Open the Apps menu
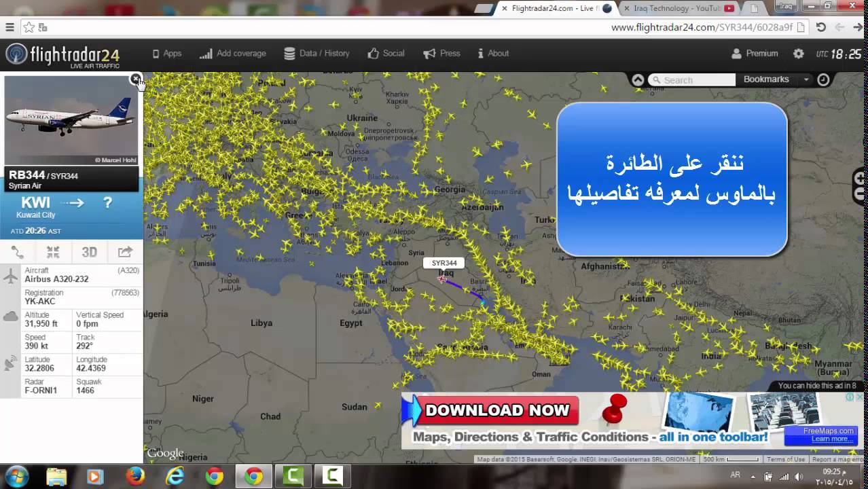Screen dimensions: 868x489 click(166, 54)
